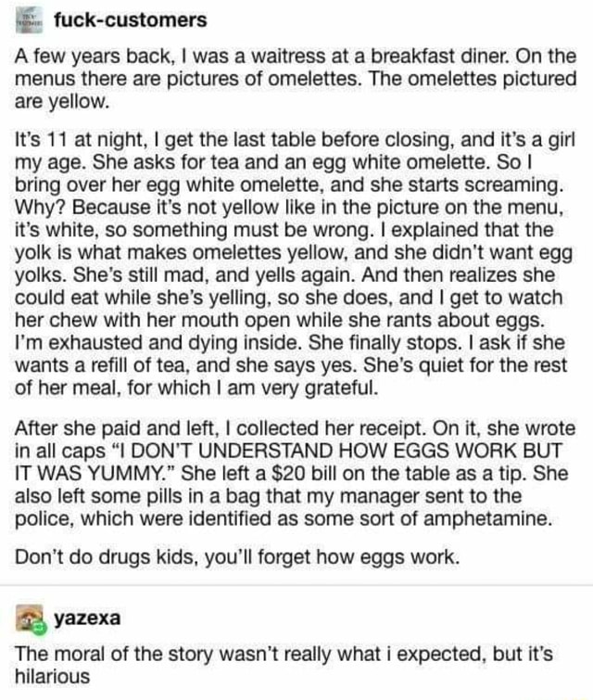Open the fuck-customers username link
Image resolution: width=593 pixels, height=700 pixels.
click(131, 20)
